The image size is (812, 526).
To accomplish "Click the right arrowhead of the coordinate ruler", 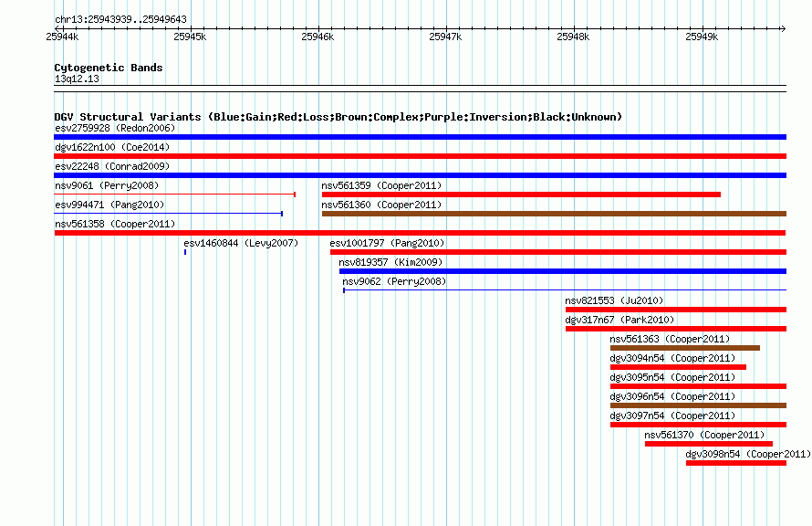I will (784, 28).
